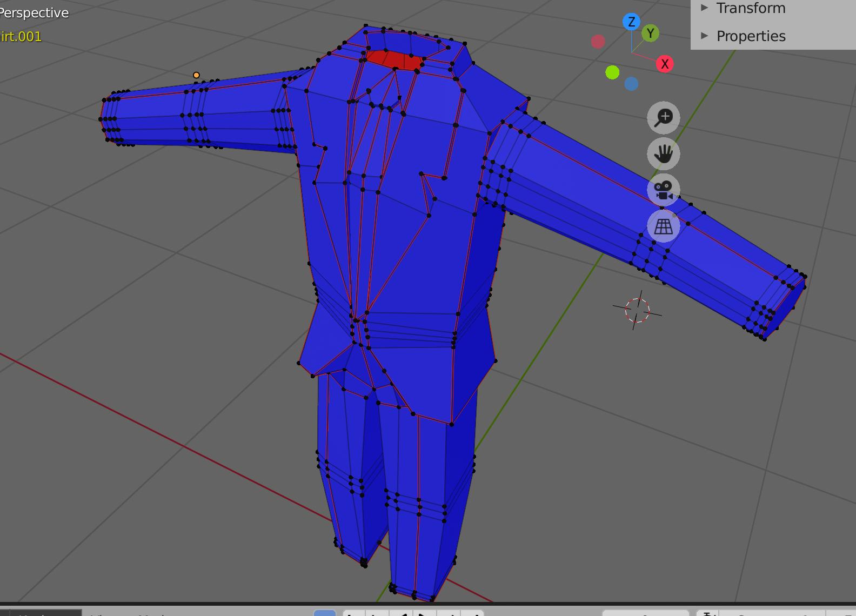Click the green Y axis gizmo handle
Screen dimensions: 856x616
[651, 34]
